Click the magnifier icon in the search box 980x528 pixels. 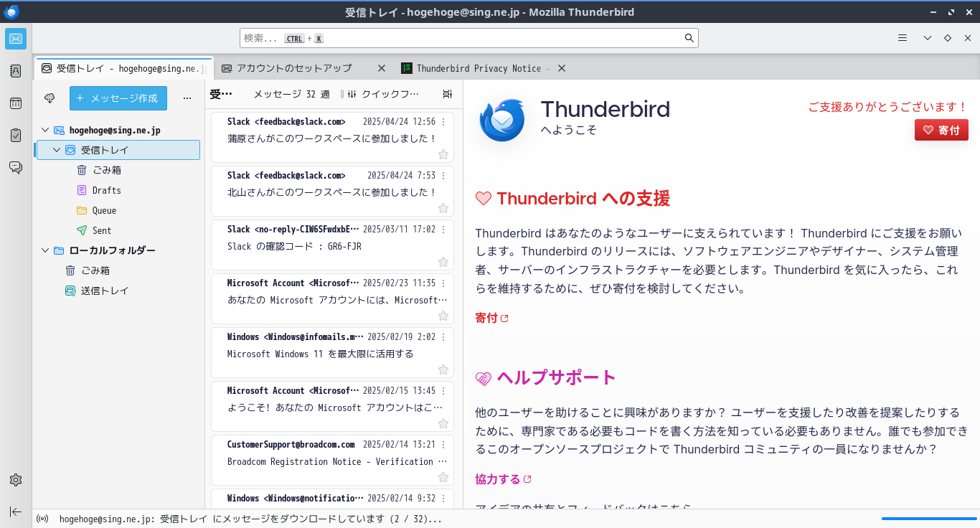pyautogui.click(x=689, y=38)
